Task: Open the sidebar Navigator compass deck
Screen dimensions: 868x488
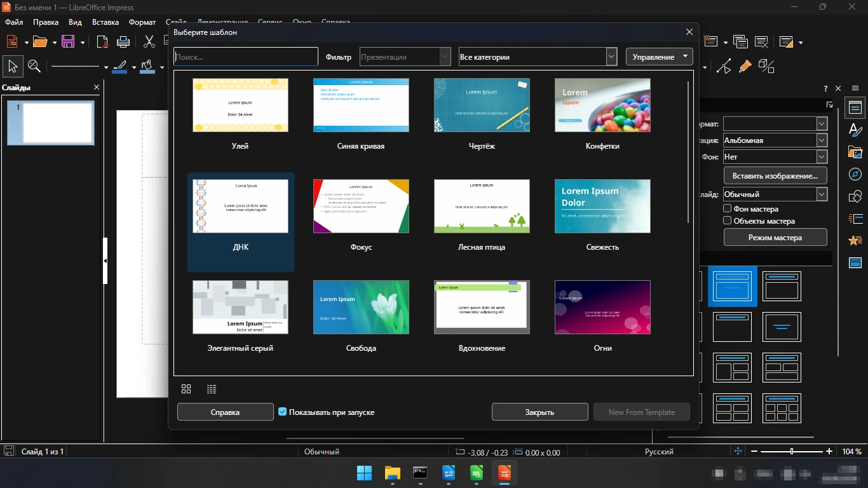Action: coord(855,174)
